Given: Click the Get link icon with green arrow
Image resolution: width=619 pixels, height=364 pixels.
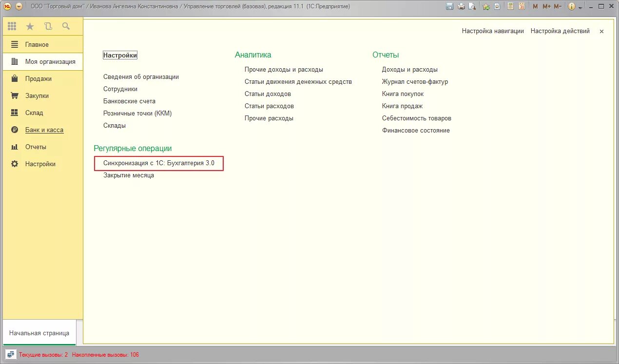Looking at the screenshot, I should 486,6.
